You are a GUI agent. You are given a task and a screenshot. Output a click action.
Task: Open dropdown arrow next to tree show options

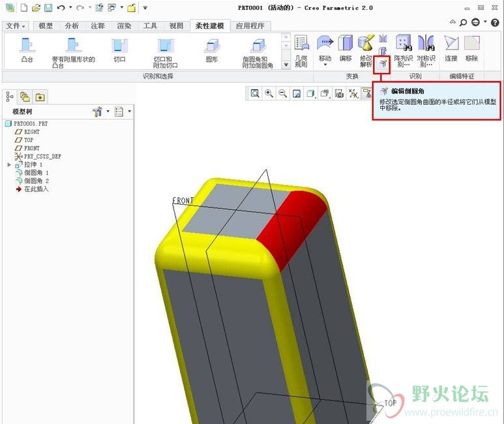tap(130, 111)
